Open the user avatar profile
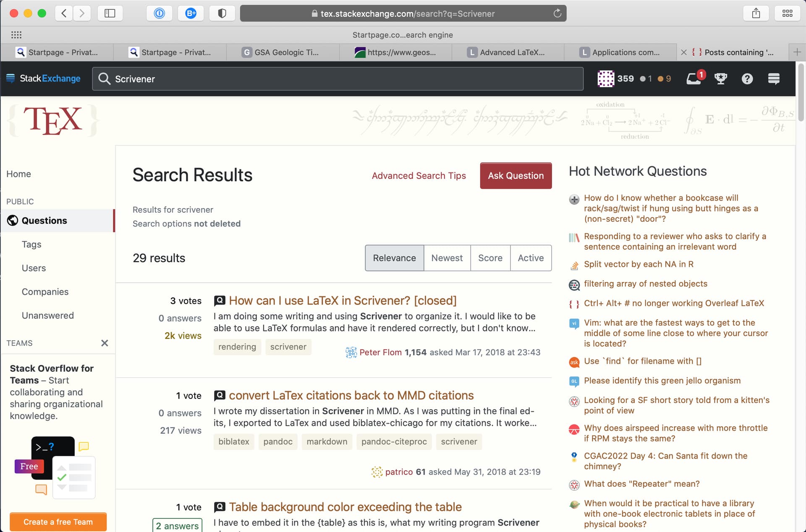 point(606,78)
